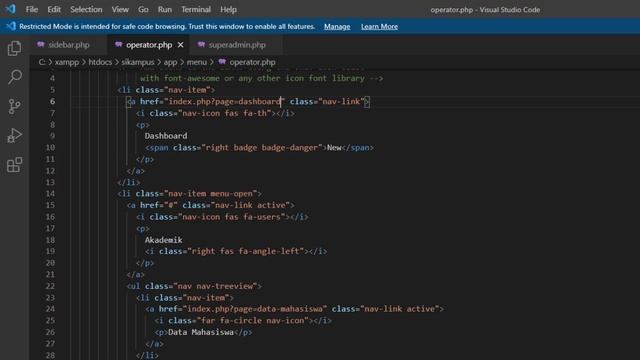This screenshot has width=640, height=360.
Task: Click "nav-icon fas fa-users" class value
Action: click(x=231, y=217)
